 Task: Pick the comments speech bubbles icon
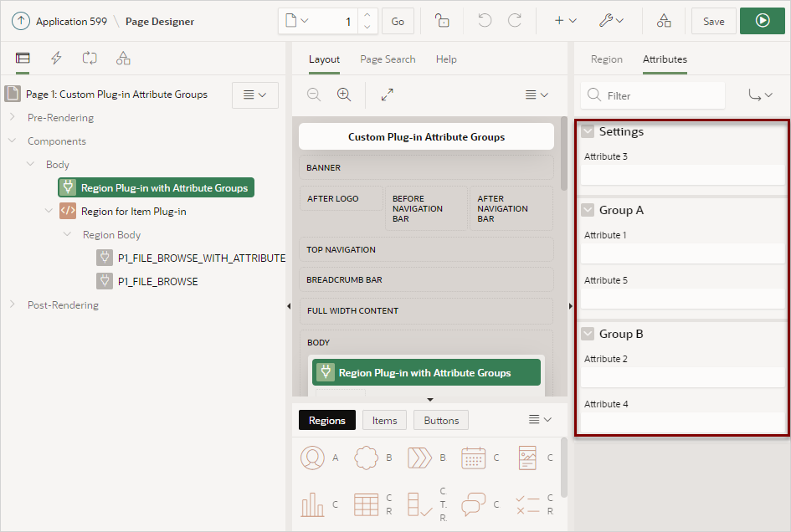[x=474, y=504]
